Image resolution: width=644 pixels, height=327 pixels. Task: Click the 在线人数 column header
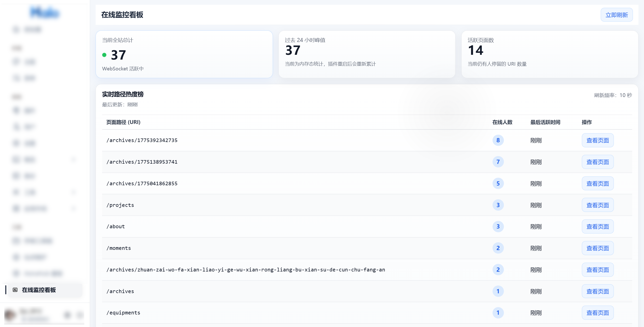pyautogui.click(x=502, y=122)
